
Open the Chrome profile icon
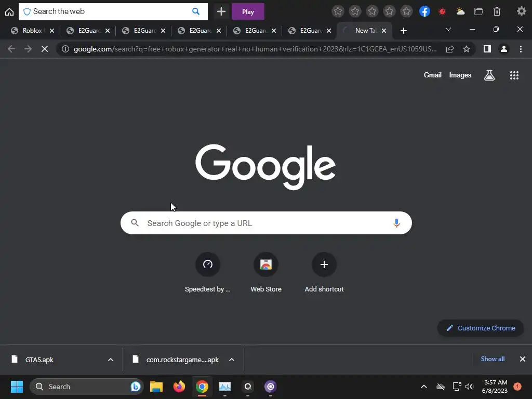coord(504,49)
